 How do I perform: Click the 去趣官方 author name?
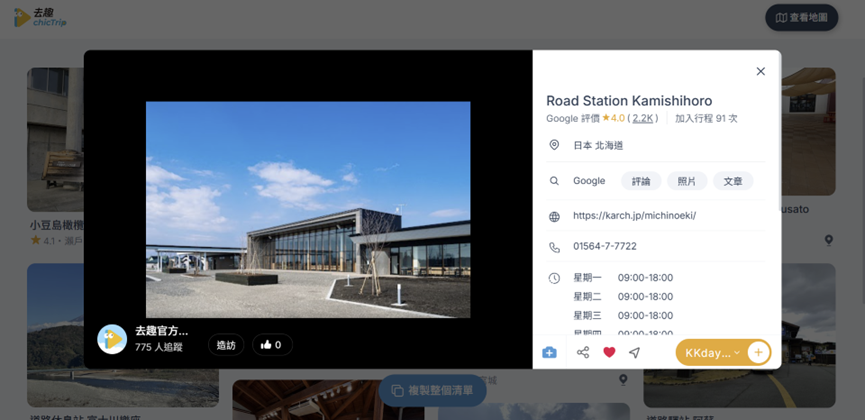click(x=162, y=331)
